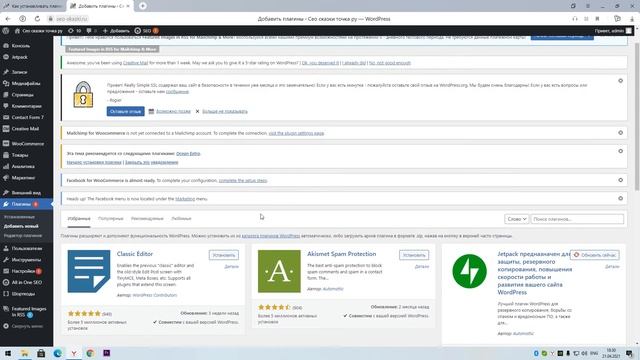Update Jetpack plugin now
640x360 pixels.
click(x=595, y=255)
